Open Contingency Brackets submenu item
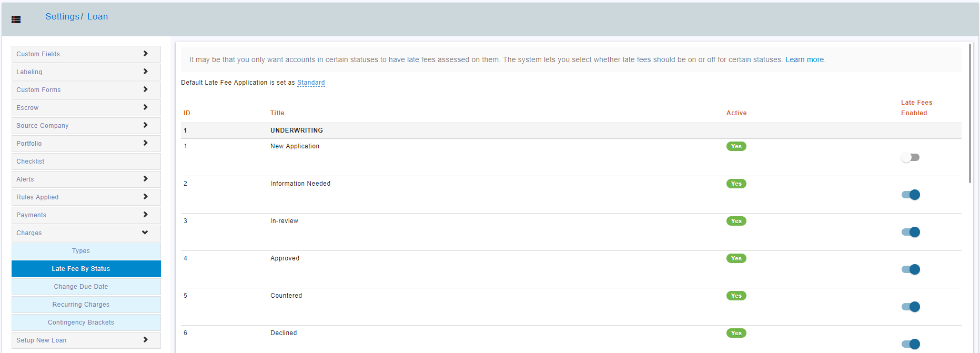 tap(86, 322)
